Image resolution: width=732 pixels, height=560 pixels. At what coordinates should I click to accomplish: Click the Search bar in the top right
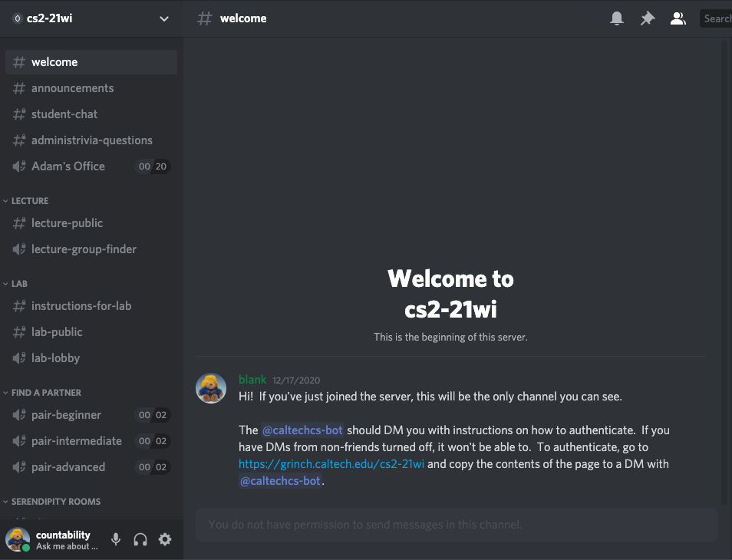(718, 18)
